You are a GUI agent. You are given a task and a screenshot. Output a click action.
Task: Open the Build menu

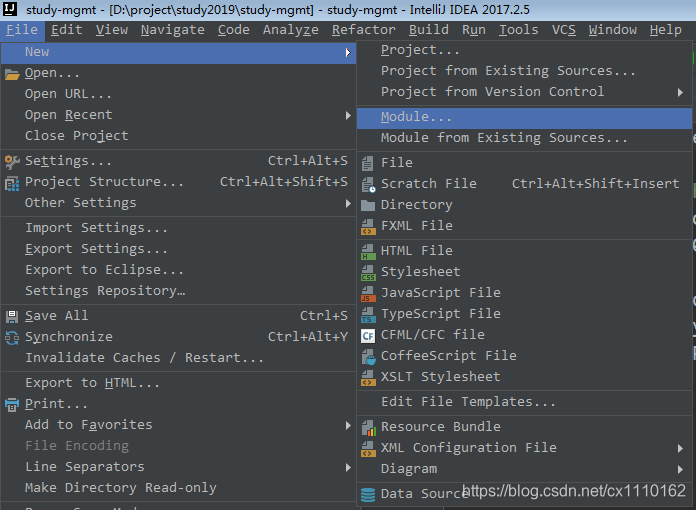[428, 30]
